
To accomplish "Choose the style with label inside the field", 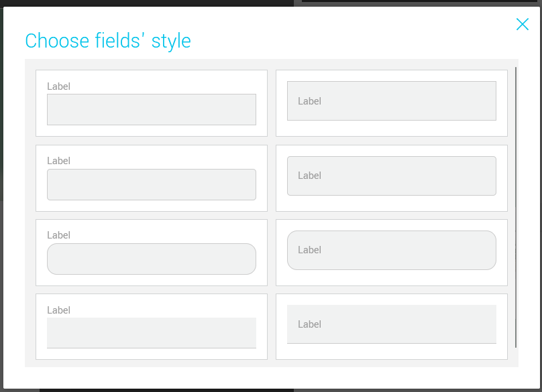I will pos(392,101).
